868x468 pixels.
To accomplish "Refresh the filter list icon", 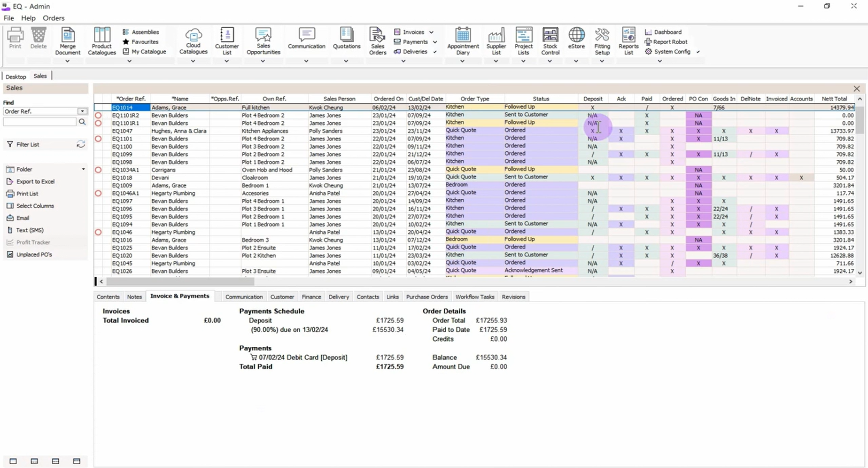I will click(x=81, y=144).
